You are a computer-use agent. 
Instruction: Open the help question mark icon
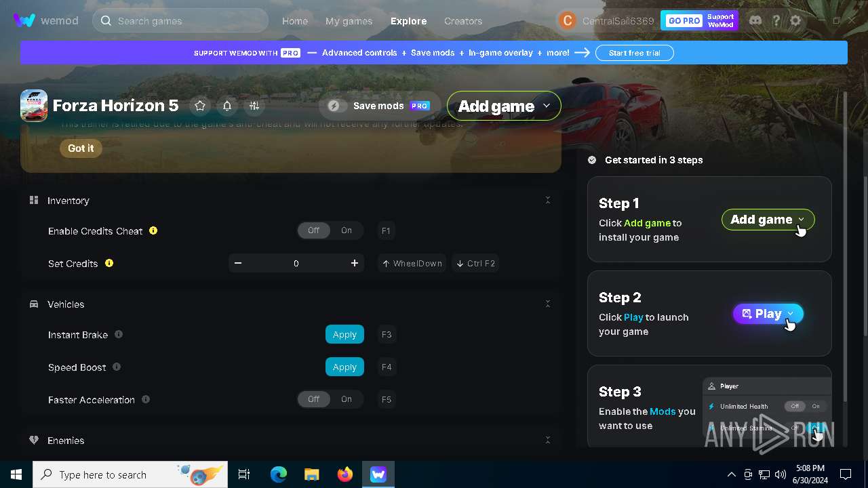776,20
